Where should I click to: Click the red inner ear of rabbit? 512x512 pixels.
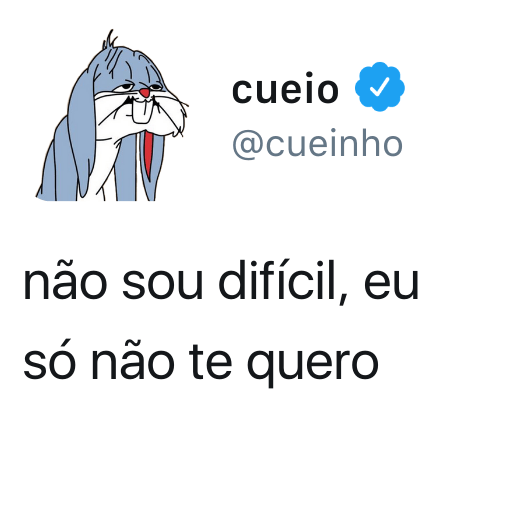149,155
